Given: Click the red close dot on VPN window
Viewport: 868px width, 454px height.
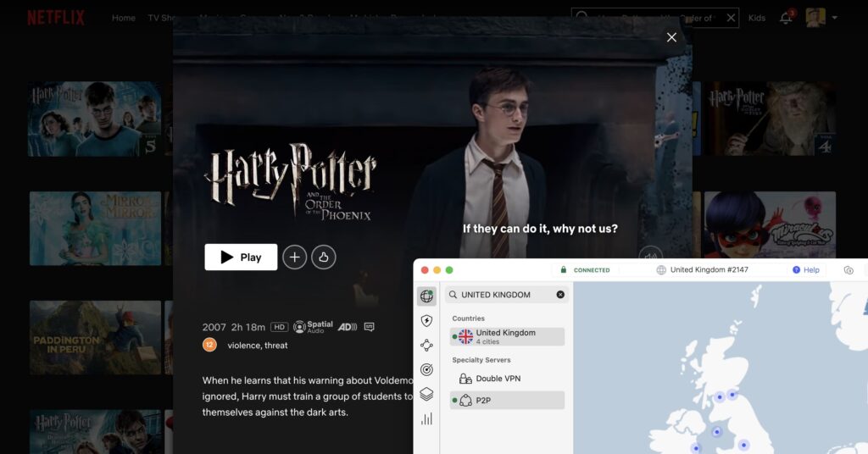Looking at the screenshot, I should point(425,270).
